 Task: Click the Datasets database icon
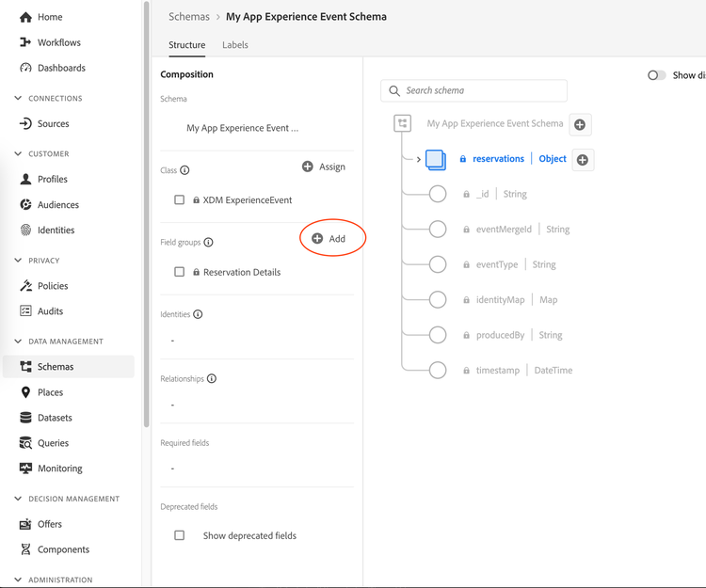tap(25, 418)
